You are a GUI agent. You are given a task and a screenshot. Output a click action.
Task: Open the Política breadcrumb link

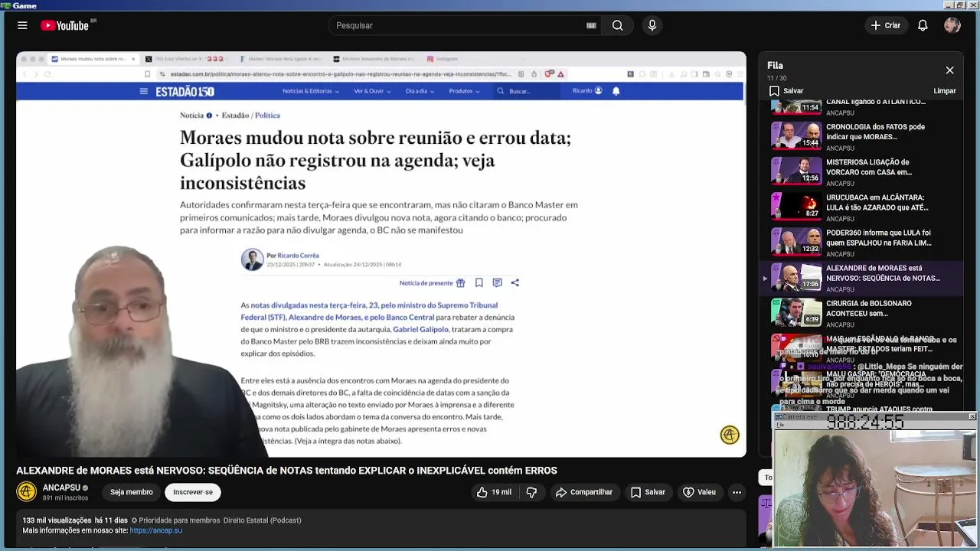[x=267, y=116]
